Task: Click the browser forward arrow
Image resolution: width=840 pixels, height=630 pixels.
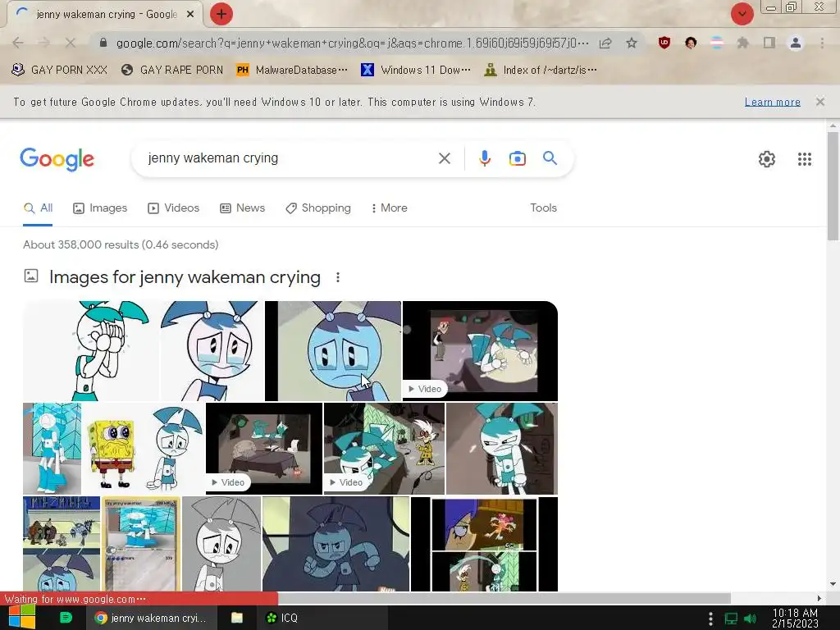Action: (x=44, y=43)
